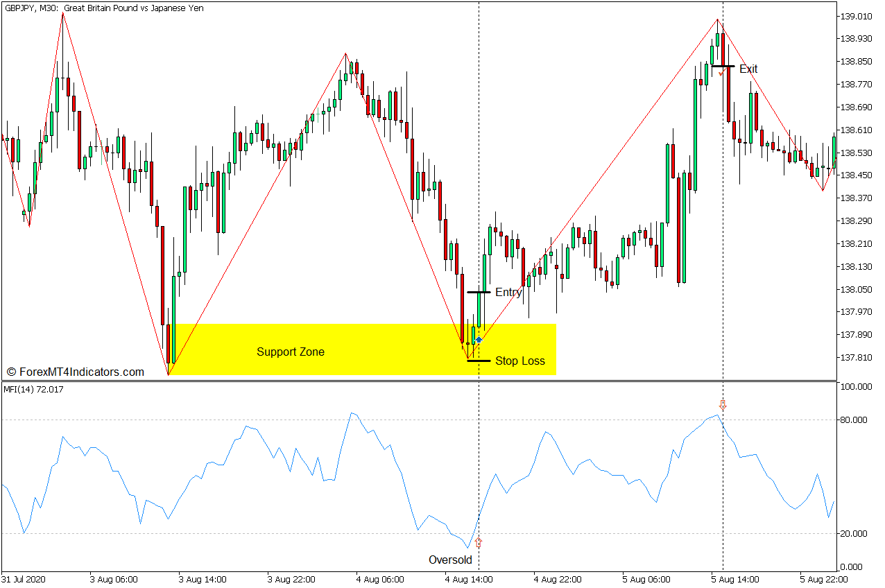Click price level 138.050 on the axis
The width and height of the screenshot is (885, 588).
point(857,290)
